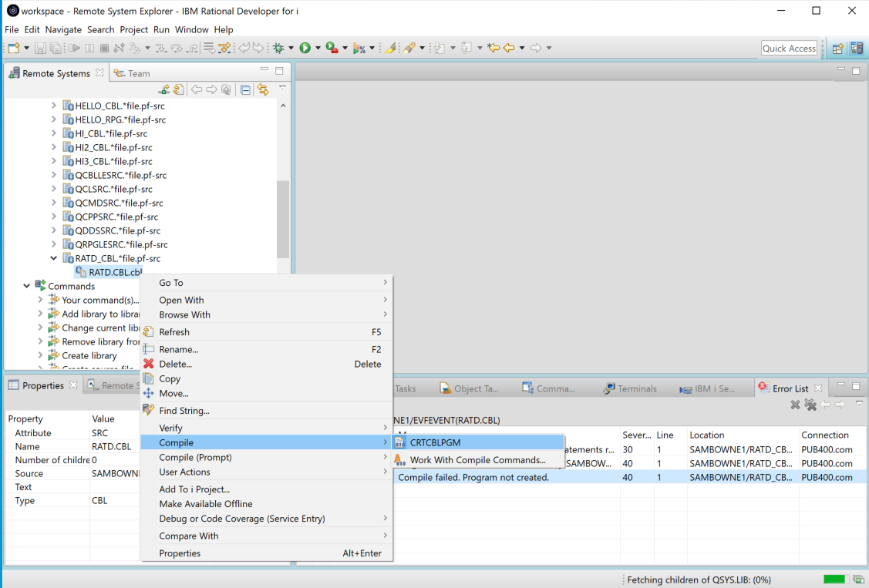
Task: Click the Remote Systems tree vertical scrollbar
Action: pos(283,220)
